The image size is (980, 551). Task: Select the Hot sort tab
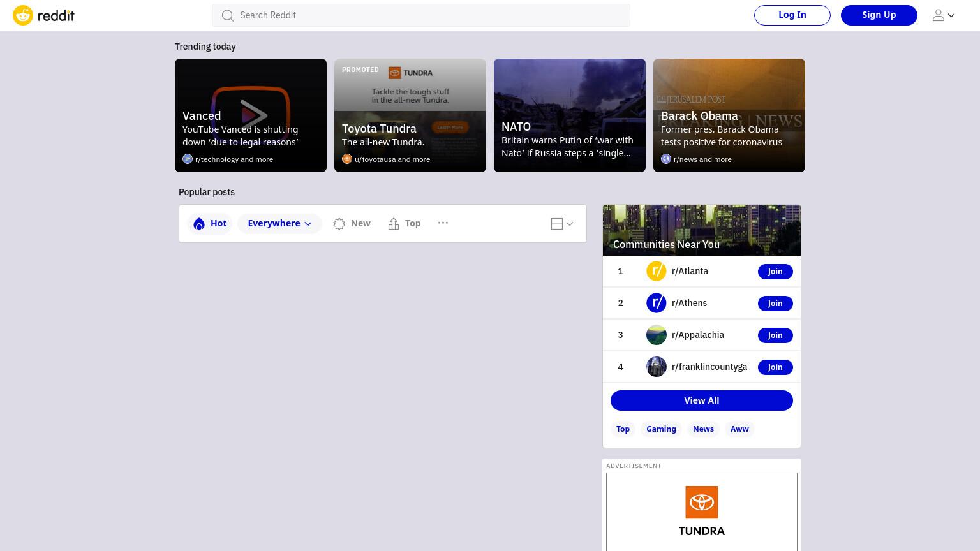(x=210, y=223)
